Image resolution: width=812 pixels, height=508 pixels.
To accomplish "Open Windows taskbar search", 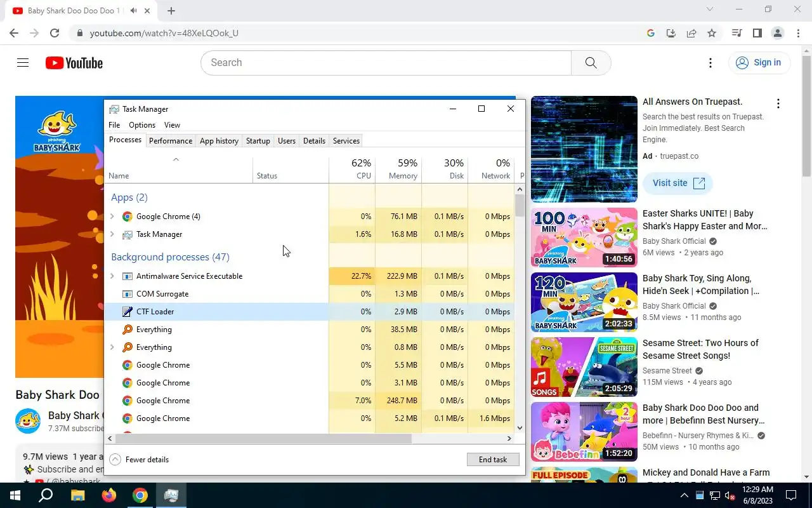I will click(x=46, y=495).
